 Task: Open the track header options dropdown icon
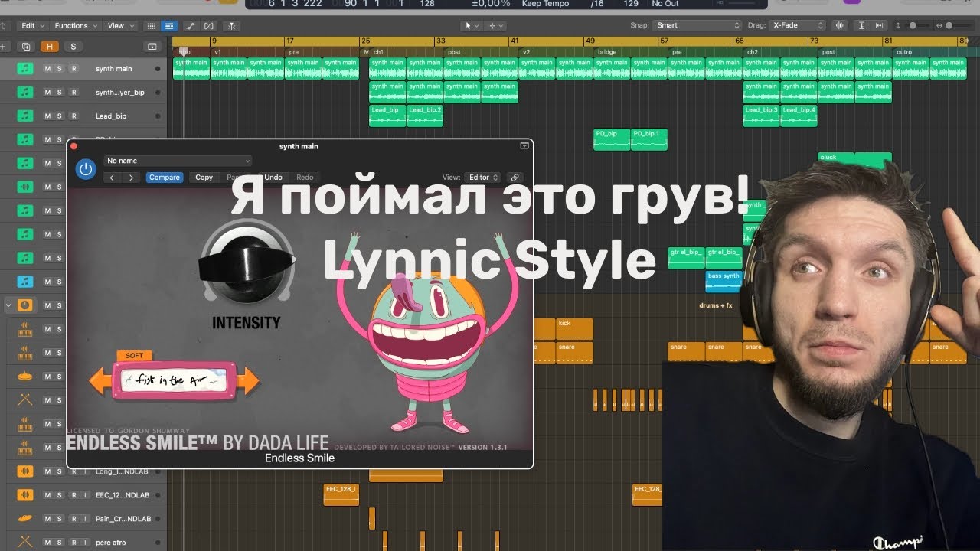(x=152, y=47)
